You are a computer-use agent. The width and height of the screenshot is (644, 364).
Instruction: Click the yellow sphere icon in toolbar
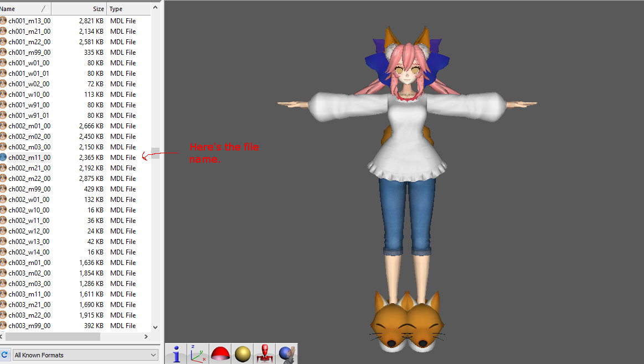point(243,353)
